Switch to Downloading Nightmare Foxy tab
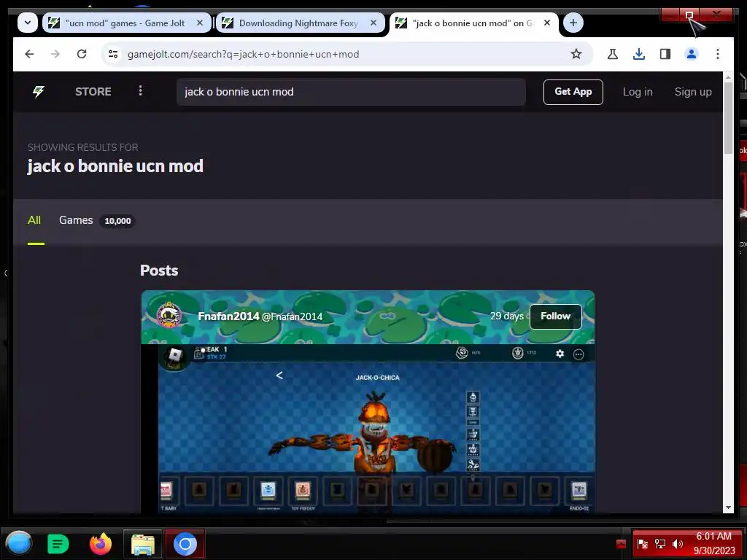The height and width of the screenshot is (560, 747). coord(300,23)
